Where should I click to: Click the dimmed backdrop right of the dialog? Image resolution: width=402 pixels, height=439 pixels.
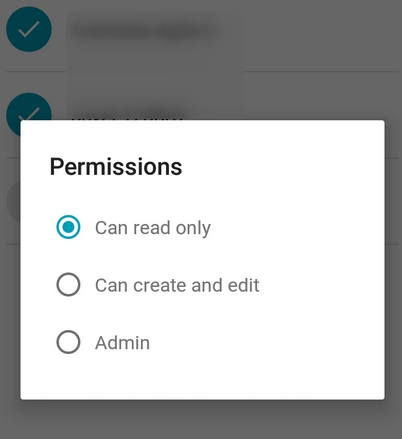(393, 260)
